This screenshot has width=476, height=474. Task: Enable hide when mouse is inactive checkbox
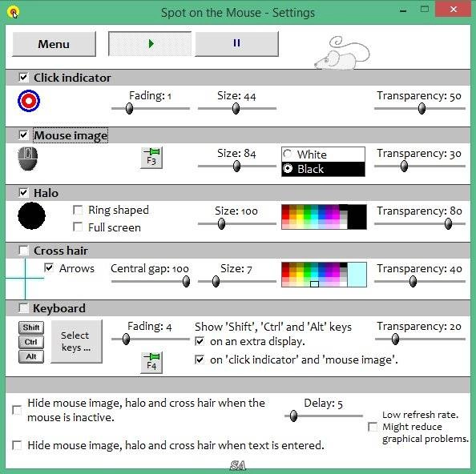[17, 410]
